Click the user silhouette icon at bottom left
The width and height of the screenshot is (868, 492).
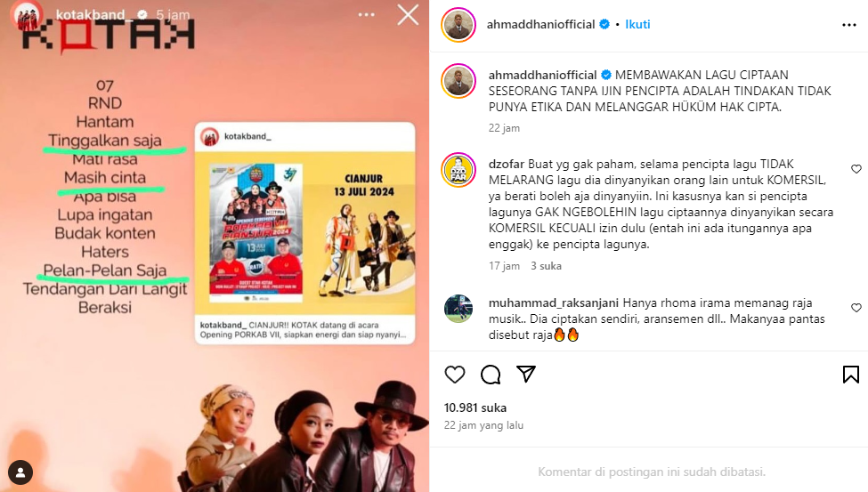pos(20,472)
